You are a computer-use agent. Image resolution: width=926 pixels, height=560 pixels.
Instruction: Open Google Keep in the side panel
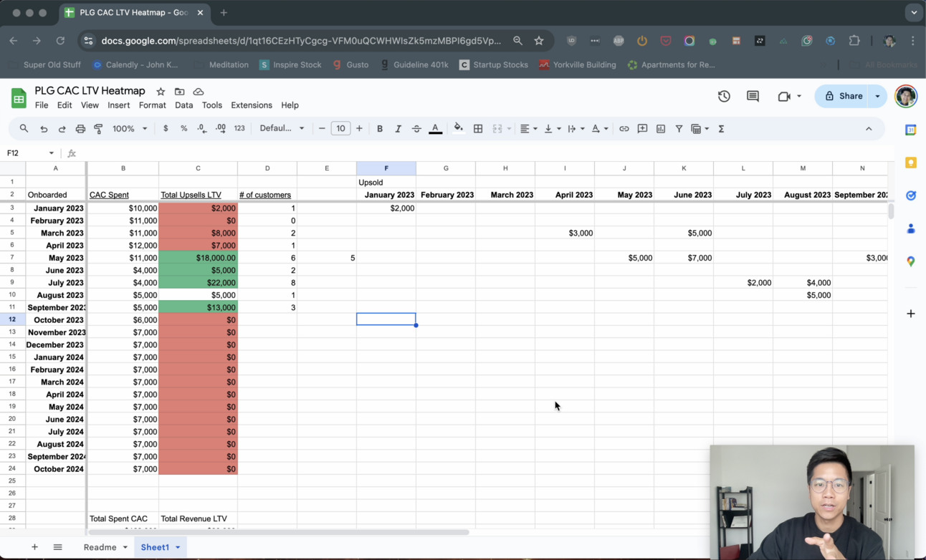911,163
